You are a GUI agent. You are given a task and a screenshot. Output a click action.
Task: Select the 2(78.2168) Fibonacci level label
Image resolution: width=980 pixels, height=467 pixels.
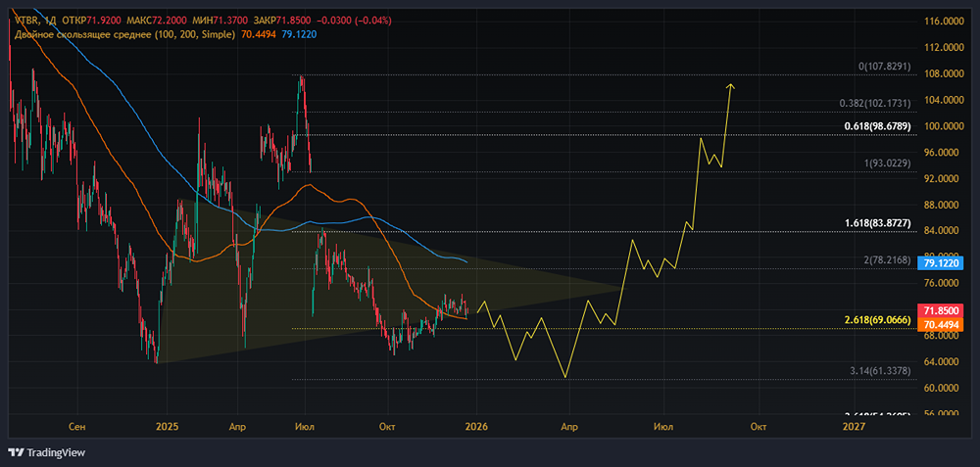point(887,259)
